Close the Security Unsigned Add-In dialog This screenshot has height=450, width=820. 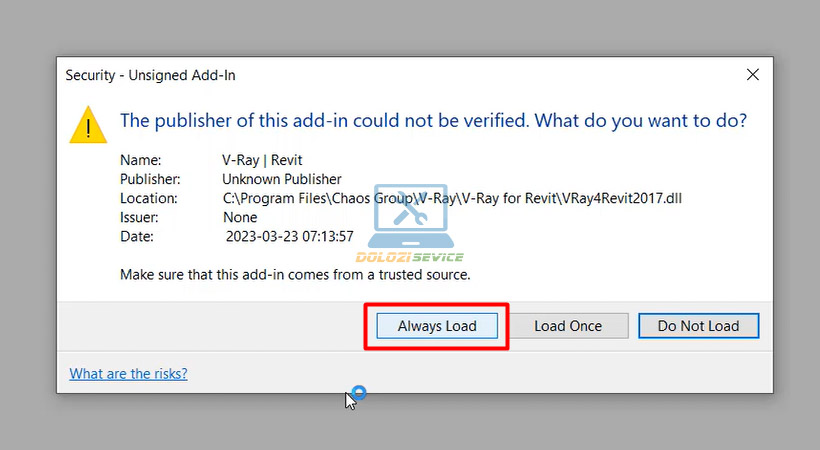(752, 75)
